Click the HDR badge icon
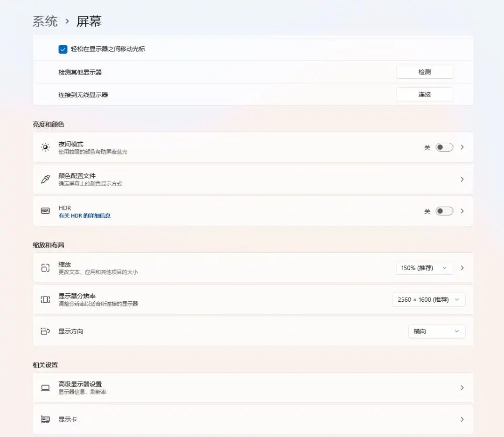 click(45, 211)
